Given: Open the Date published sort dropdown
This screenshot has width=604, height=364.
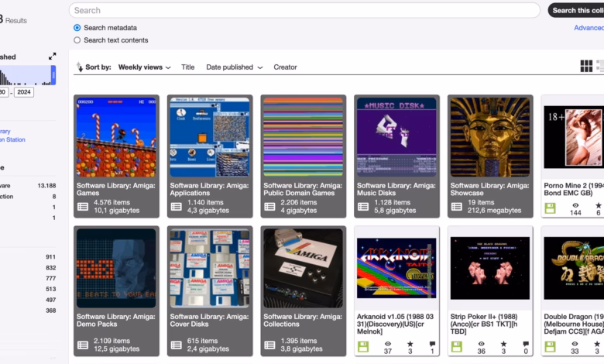Looking at the screenshot, I should click(x=234, y=67).
